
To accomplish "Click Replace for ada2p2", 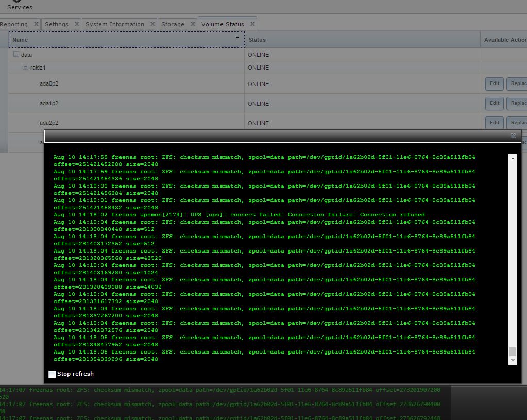I will tap(517, 123).
